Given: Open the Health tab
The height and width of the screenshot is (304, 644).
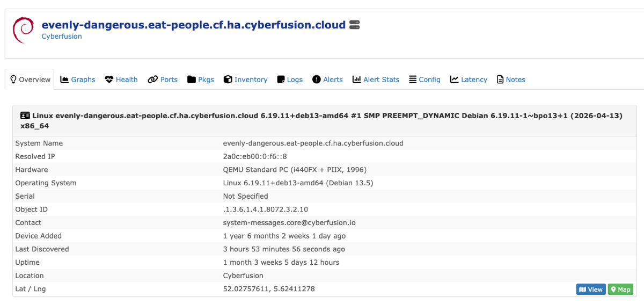Looking at the screenshot, I should 121,79.
